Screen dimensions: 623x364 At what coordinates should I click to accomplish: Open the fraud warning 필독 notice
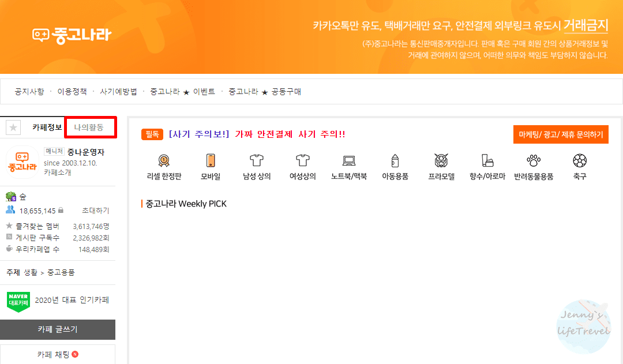(152, 134)
